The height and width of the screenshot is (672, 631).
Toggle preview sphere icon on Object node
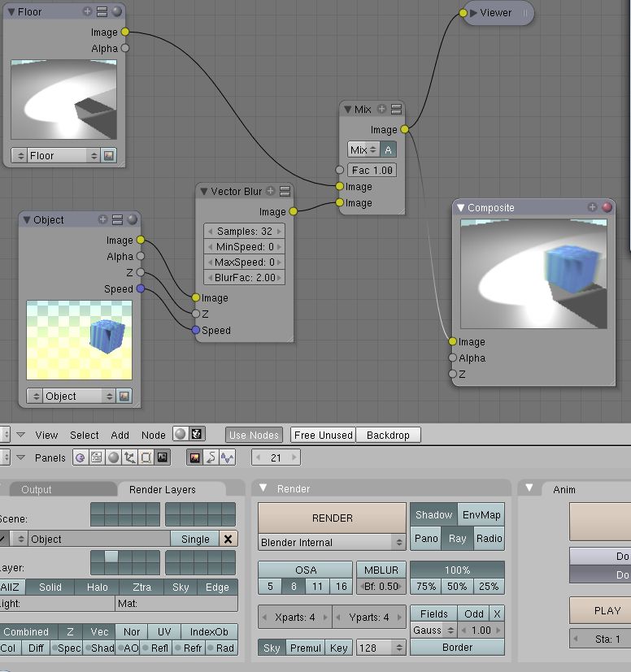[132, 219]
